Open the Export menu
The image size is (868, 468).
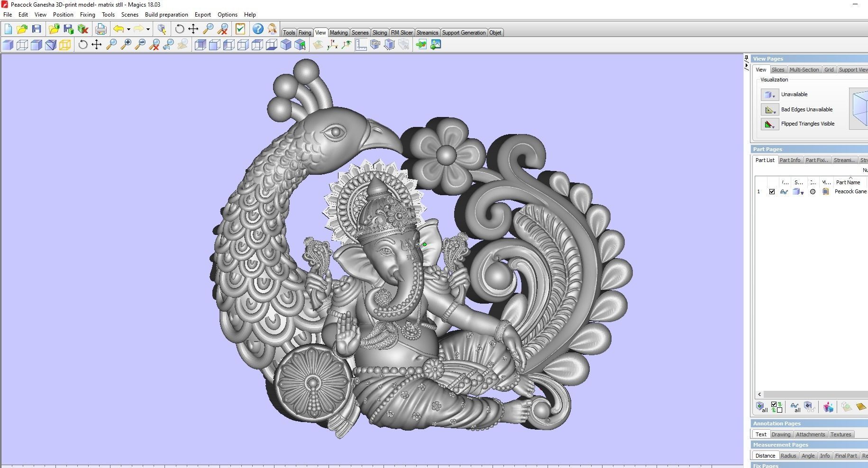tap(203, 15)
